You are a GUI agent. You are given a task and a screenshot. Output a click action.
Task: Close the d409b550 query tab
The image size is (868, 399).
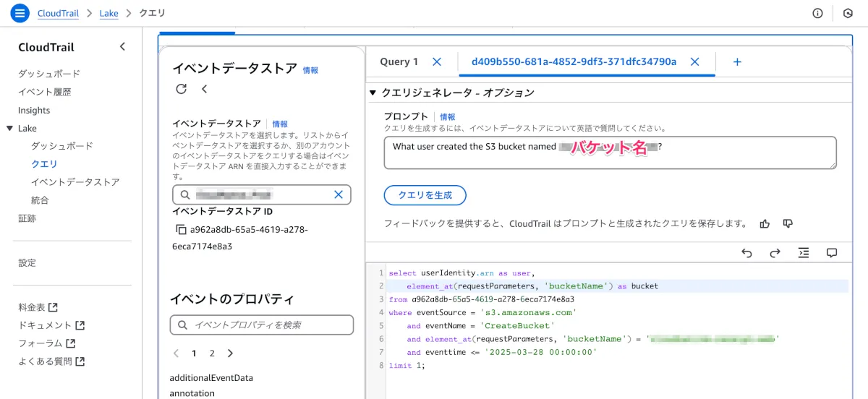tap(694, 62)
